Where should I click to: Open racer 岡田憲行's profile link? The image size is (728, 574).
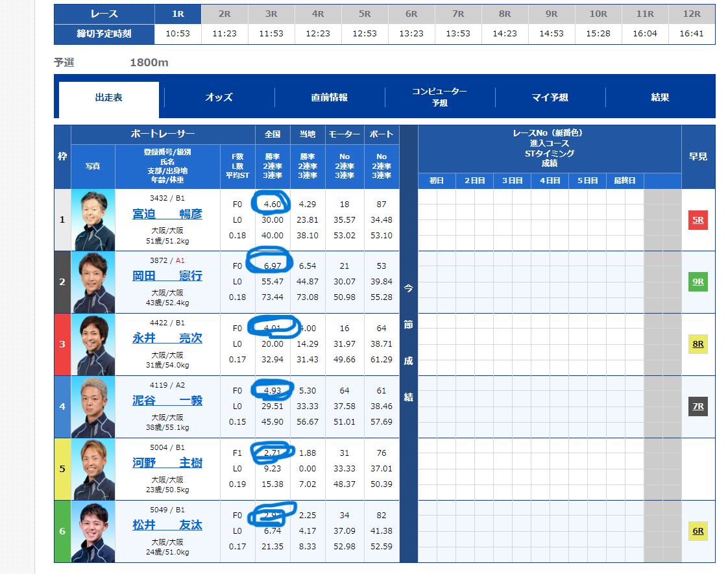point(167,276)
